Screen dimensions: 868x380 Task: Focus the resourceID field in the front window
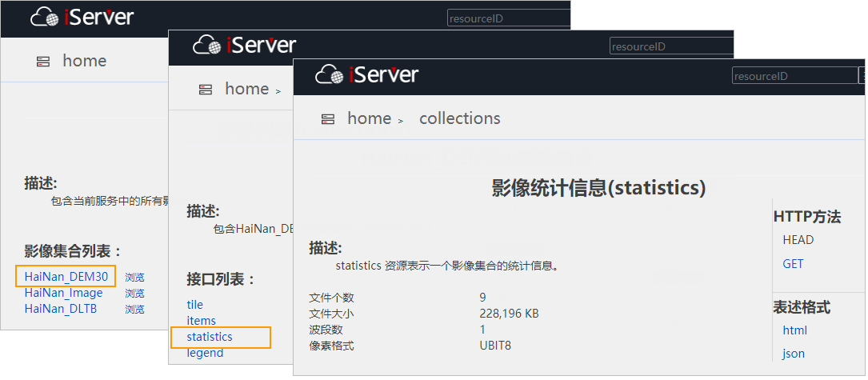794,76
